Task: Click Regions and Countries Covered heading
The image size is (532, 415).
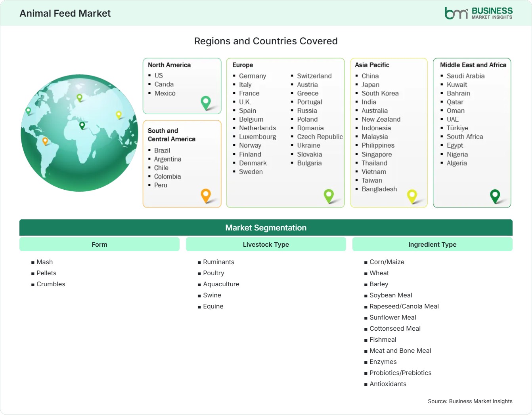Action: pos(266,41)
